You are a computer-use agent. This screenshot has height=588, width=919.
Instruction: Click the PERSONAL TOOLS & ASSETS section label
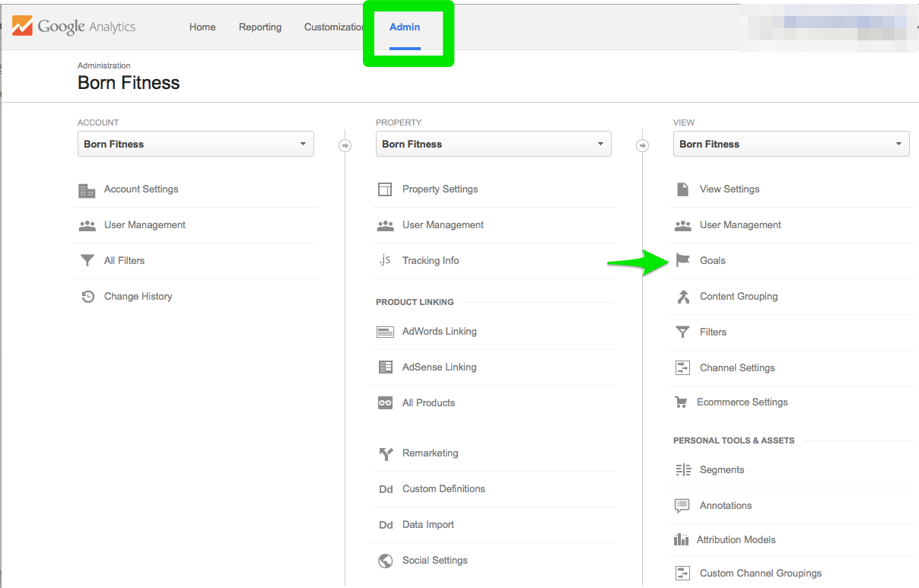(733, 440)
